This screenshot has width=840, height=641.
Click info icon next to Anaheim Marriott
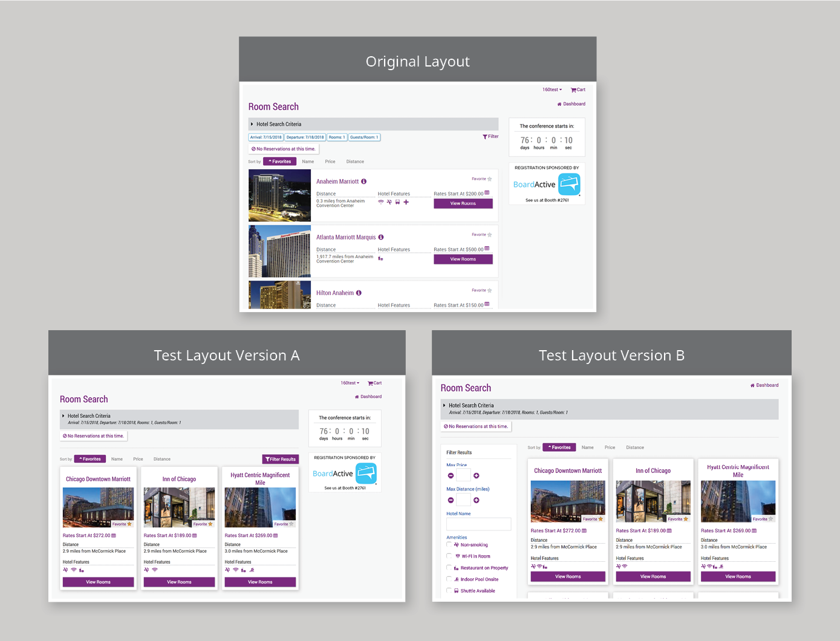pos(363,181)
